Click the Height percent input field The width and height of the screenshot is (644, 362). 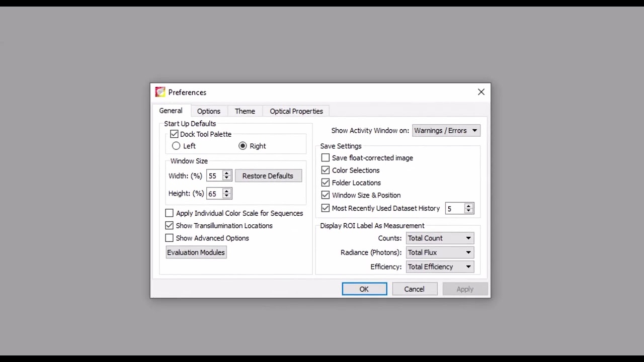pos(214,194)
